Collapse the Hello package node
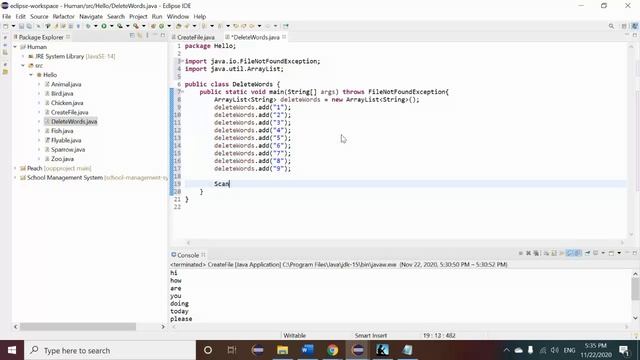The height and width of the screenshot is (360, 640). [31, 75]
